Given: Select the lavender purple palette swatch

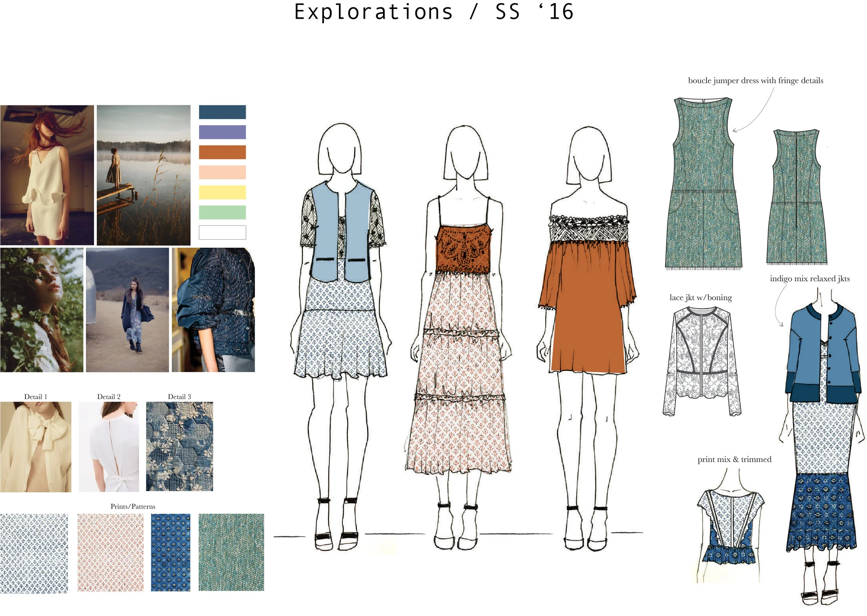Looking at the screenshot, I should coord(222,132).
